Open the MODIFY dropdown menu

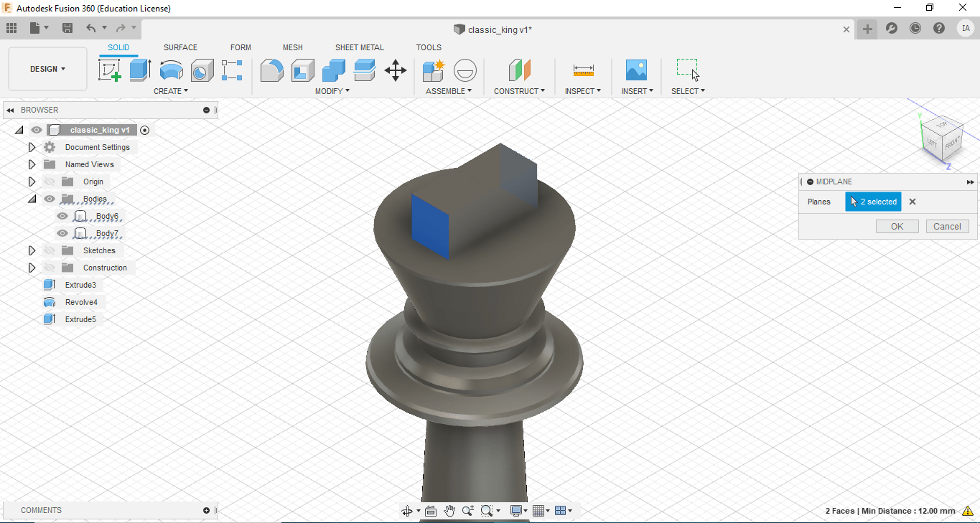[332, 91]
